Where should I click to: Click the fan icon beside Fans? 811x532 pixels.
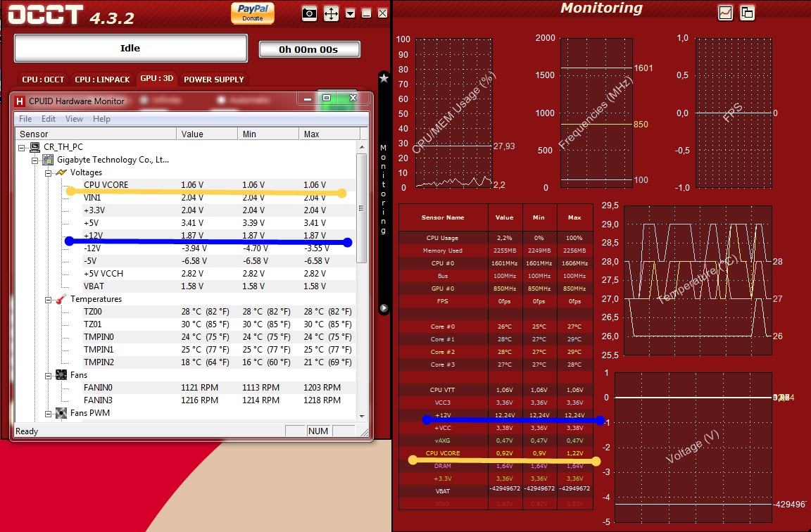tap(61, 375)
